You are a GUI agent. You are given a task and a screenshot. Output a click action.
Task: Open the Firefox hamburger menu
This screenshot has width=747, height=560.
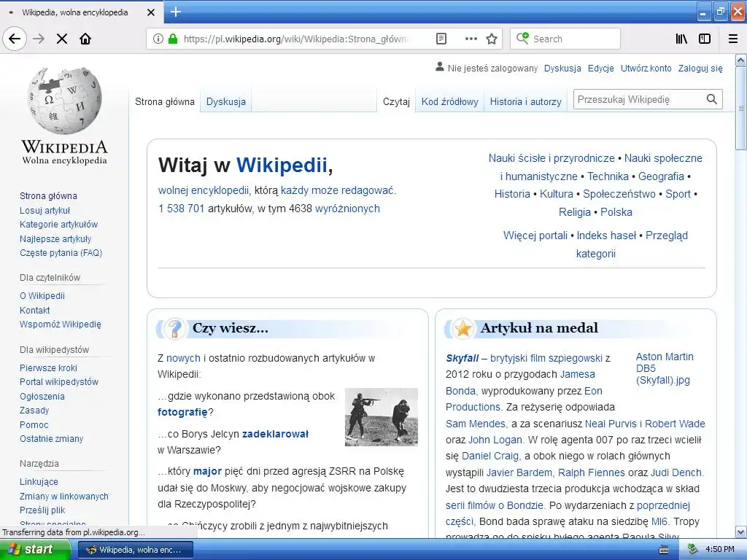pos(733,39)
